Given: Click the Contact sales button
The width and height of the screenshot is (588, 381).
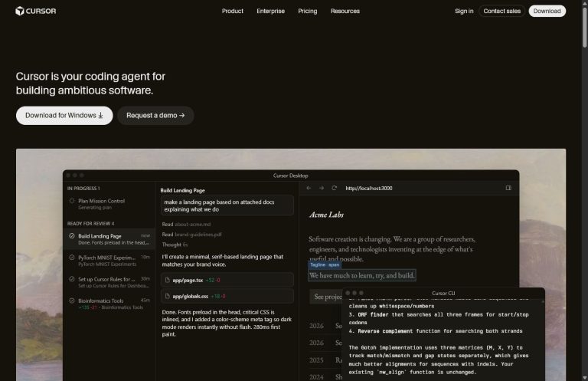Looking at the screenshot, I should (x=501, y=11).
